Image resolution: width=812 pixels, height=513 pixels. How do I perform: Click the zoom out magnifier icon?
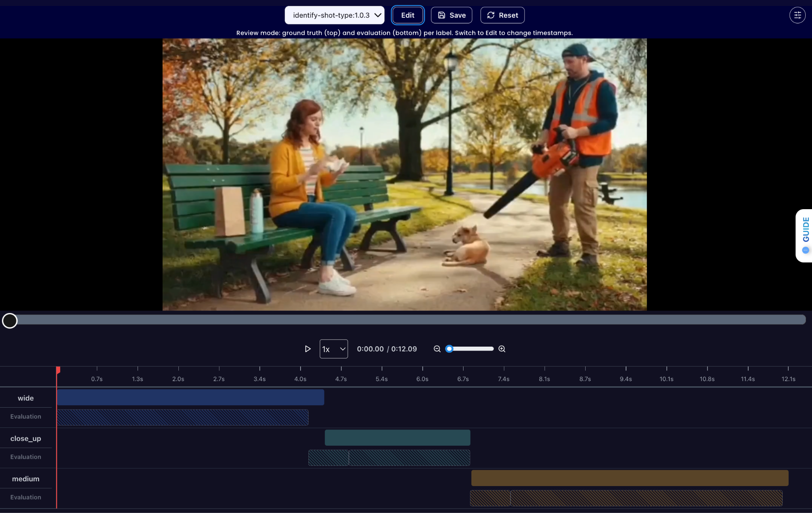(x=437, y=349)
